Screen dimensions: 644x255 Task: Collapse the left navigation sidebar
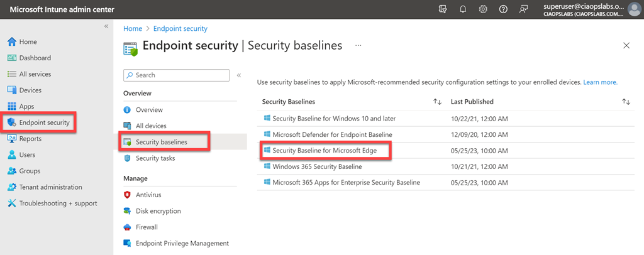(x=106, y=26)
